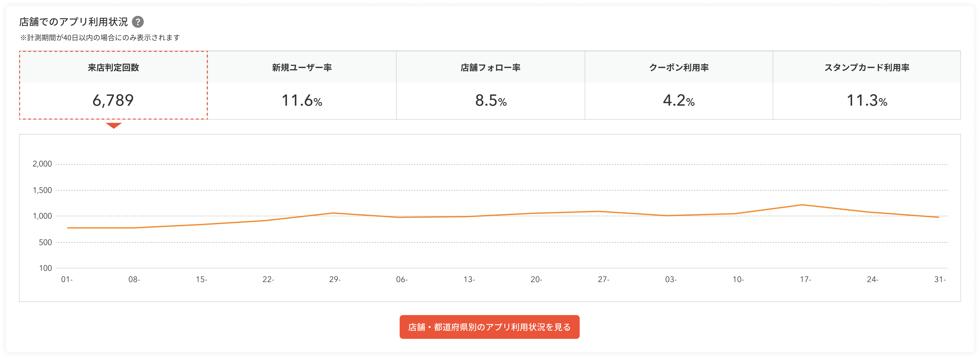Click the 13- label on the x-axis
The image size is (980, 358).
(x=469, y=280)
